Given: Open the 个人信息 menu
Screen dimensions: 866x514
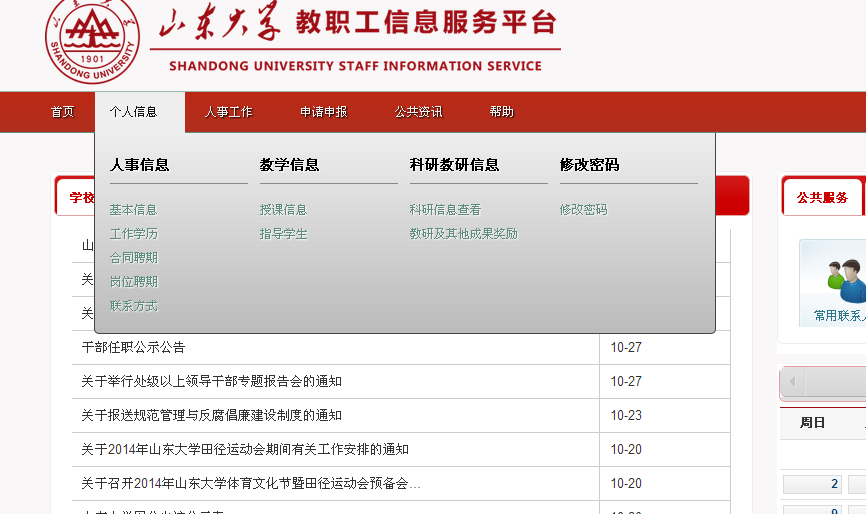Looking at the screenshot, I should pyautogui.click(x=133, y=112).
